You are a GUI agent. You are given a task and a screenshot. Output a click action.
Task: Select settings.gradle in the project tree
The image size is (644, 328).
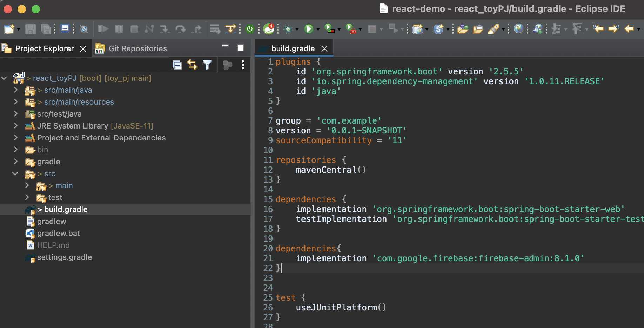[65, 257]
